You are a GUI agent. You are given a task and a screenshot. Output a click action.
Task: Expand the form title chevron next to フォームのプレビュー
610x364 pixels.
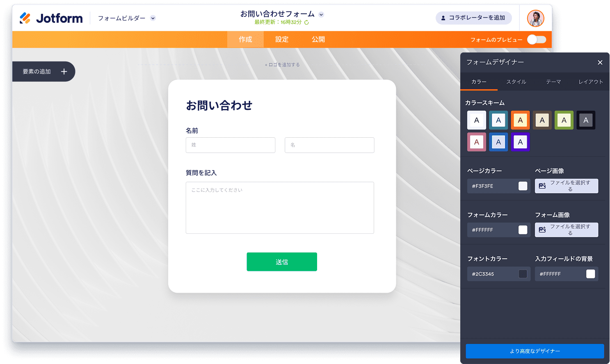pyautogui.click(x=321, y=14)
